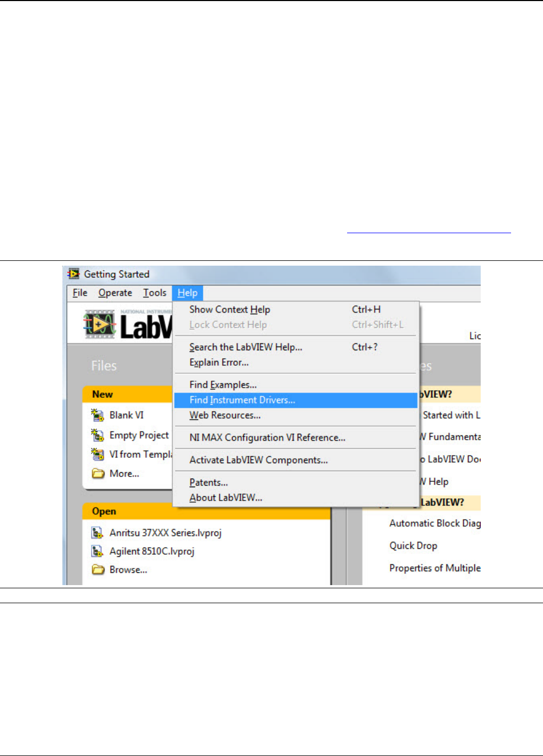Choose Find Examples from Help menu
The width and height of the screenshot is (543, 756).
296,385
